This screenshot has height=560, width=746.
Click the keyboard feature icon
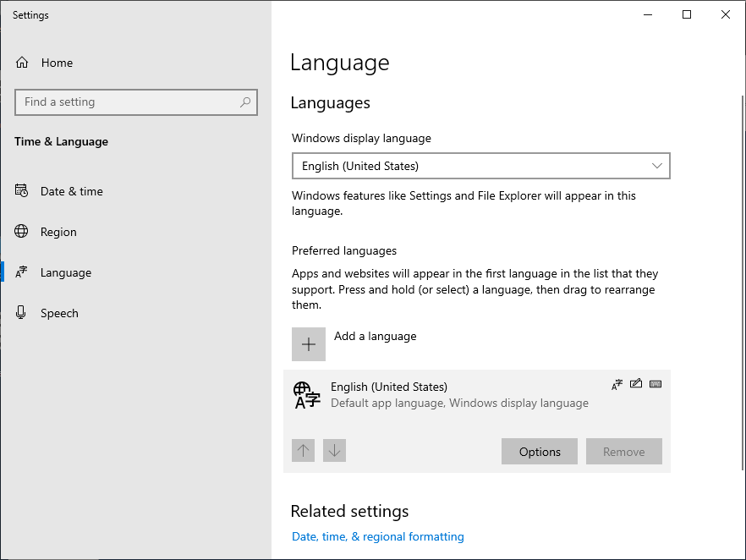pos(655,384)
